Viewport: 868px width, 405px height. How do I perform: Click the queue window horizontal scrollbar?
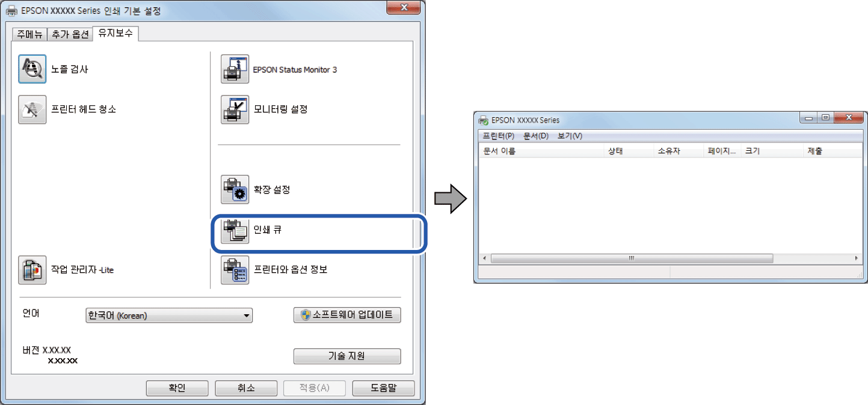671,258
